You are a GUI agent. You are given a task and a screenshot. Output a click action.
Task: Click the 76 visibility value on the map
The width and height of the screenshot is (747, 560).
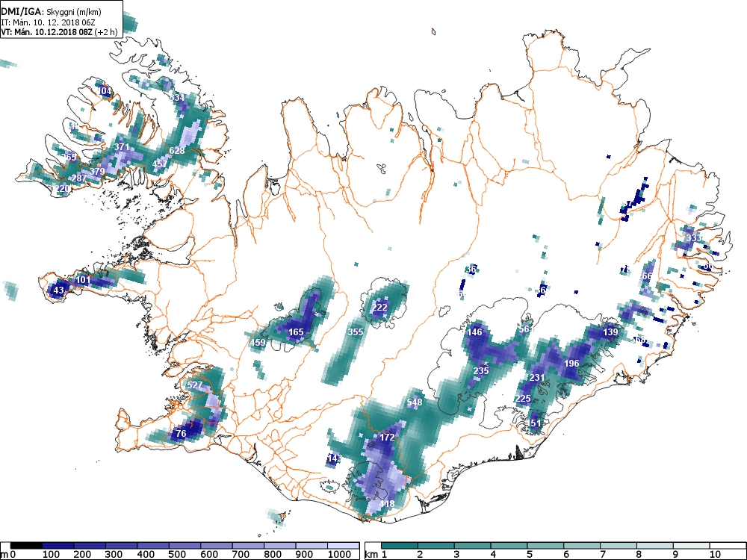click(181, 433)
